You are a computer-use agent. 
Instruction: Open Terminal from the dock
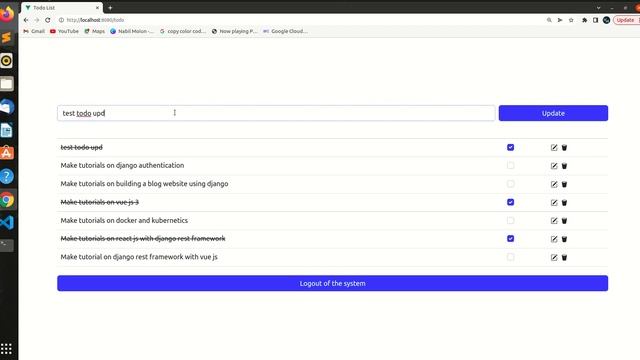(7, 245)
